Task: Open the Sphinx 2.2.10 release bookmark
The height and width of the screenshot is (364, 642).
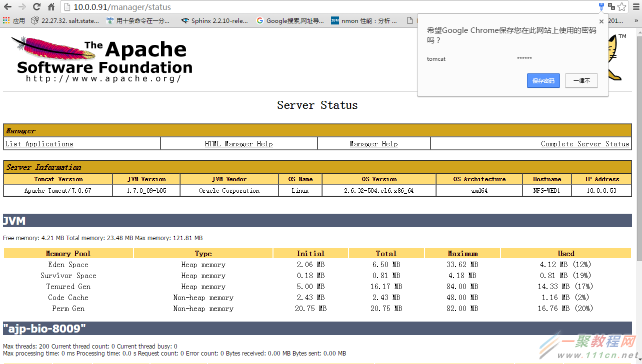Action: click(214, 20)
